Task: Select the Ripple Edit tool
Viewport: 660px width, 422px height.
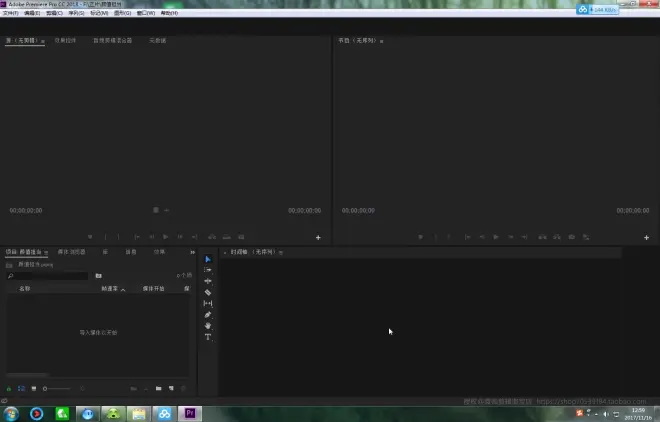Action: [x=208, y=281]
